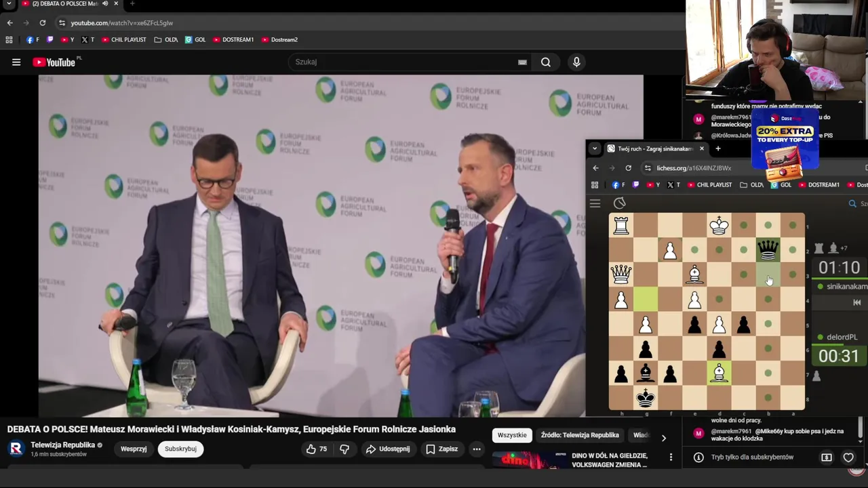Select the white rook in the corner
Image resolution: width=868 pixels, height=488 pixels.
[x=621, y=226]
